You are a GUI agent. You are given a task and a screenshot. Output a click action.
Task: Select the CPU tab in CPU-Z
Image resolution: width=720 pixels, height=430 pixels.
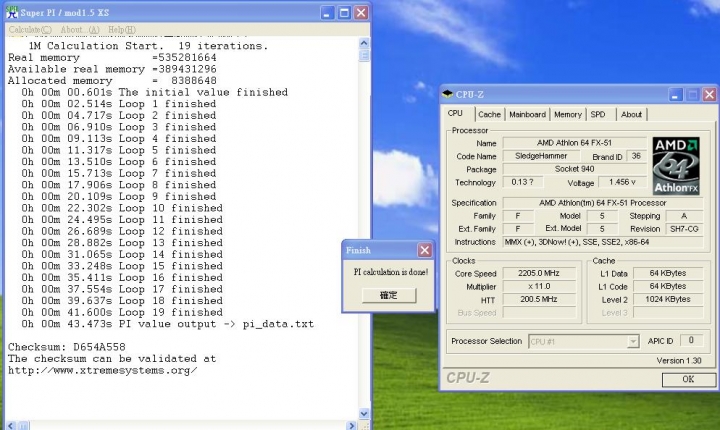(455, 113)
